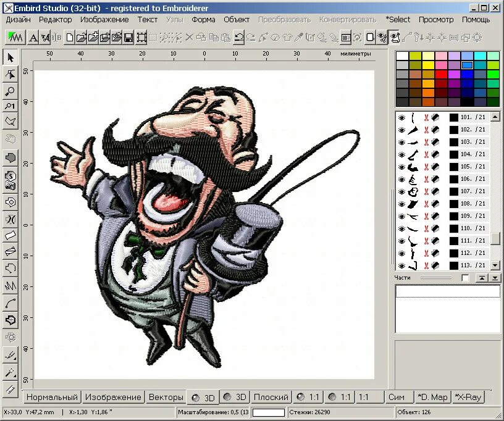Screen dimensions: 504x421
Task: Hide object 109 using its eye icon
Action: click(x=401, y=217)
